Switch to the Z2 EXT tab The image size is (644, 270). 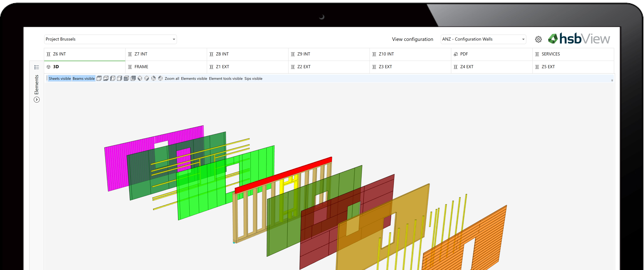tap(329, 67)
